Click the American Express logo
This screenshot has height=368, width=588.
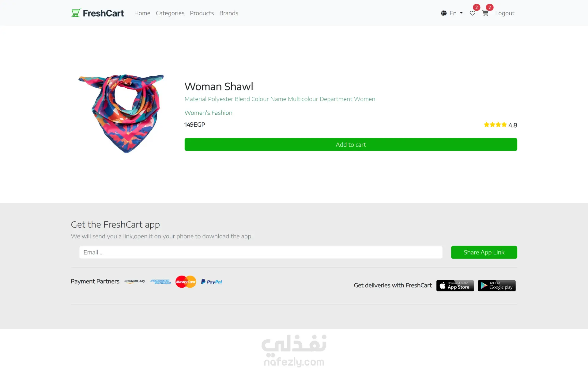(160, 282)
